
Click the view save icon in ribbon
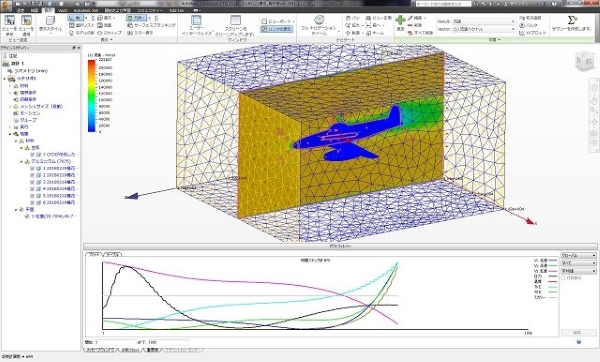tap(10, 20)
